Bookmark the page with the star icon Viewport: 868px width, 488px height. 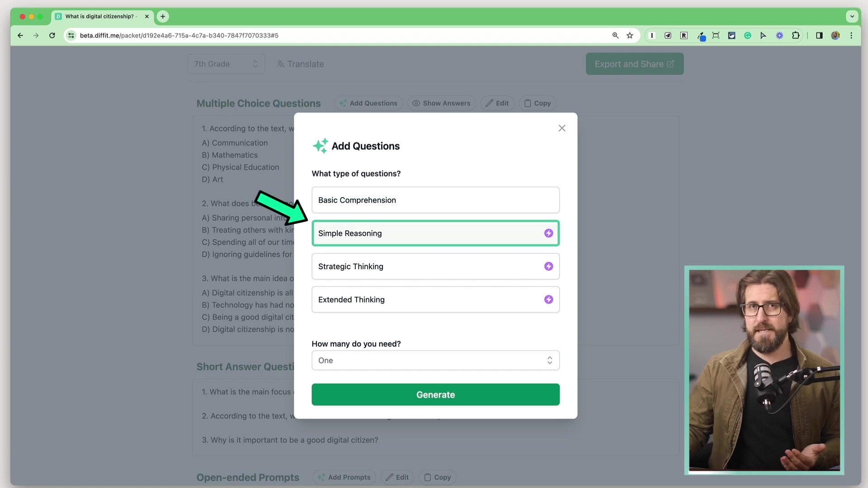pyautogui.click(x=630, y=35)
